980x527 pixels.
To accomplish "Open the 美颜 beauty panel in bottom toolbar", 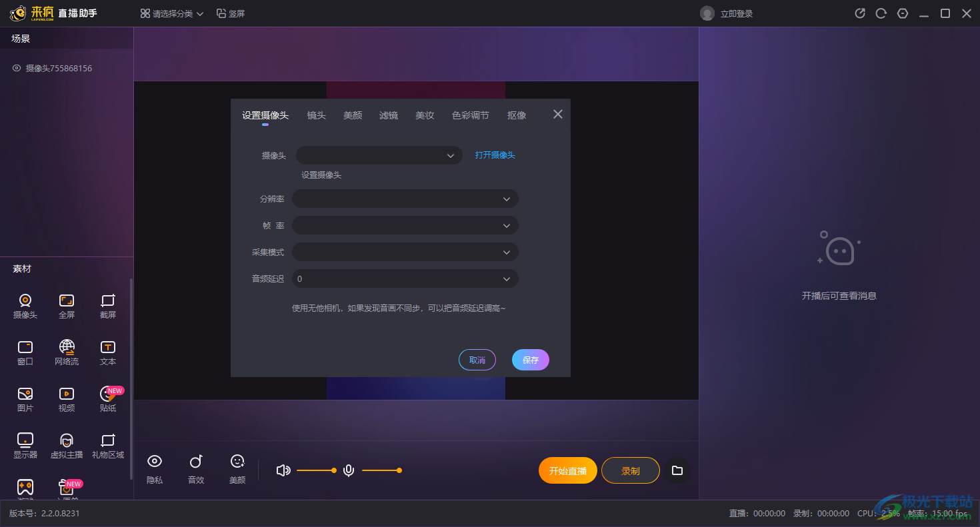I will tap(237, 469).
